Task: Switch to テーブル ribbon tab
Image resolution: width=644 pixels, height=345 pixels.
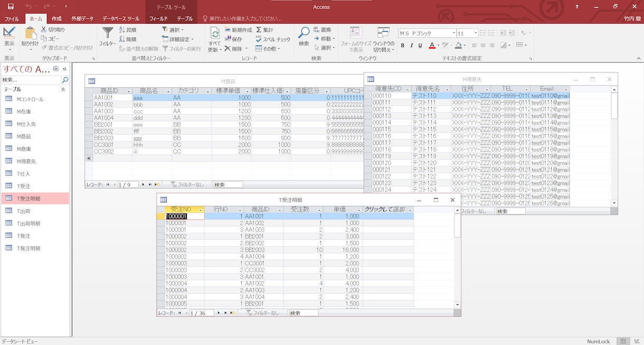Action: (x=185, y=18)
